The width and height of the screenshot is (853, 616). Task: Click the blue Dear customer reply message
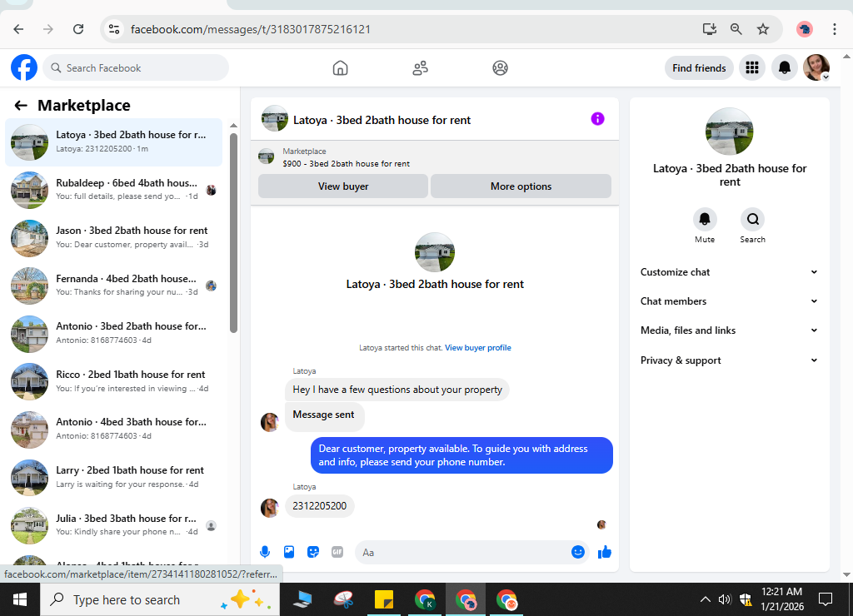point(461,455)
